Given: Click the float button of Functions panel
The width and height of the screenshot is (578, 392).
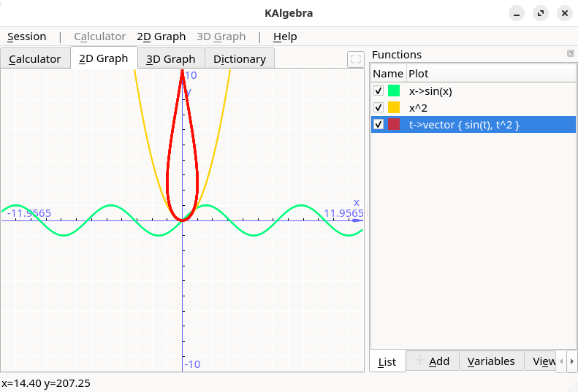Looking at the screenshot, I should (x=570, y=54).
